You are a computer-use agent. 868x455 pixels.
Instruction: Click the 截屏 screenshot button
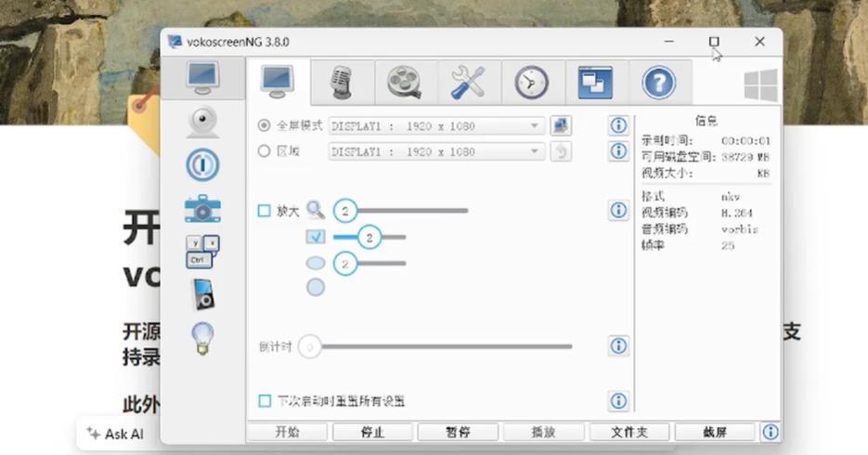715,432
